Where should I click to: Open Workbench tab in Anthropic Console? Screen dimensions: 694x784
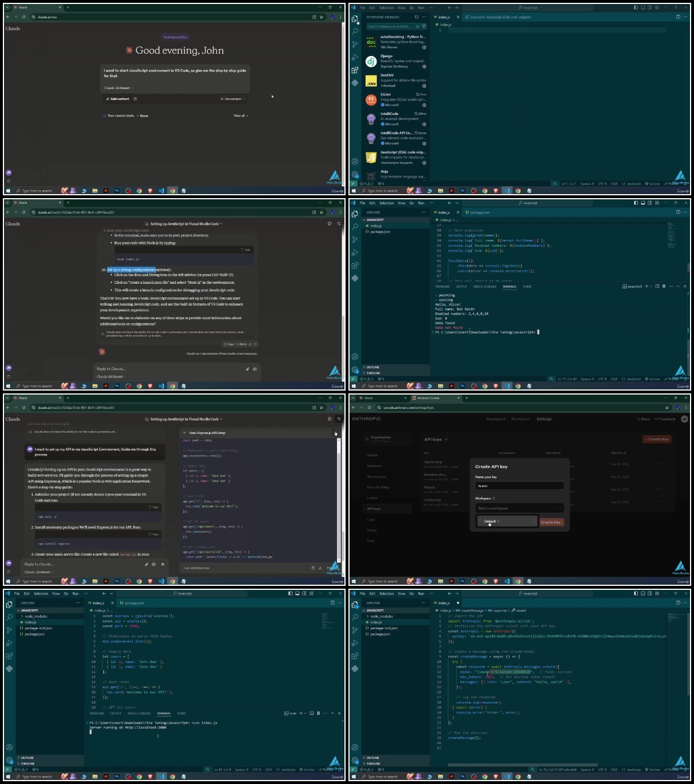point(521,419)
